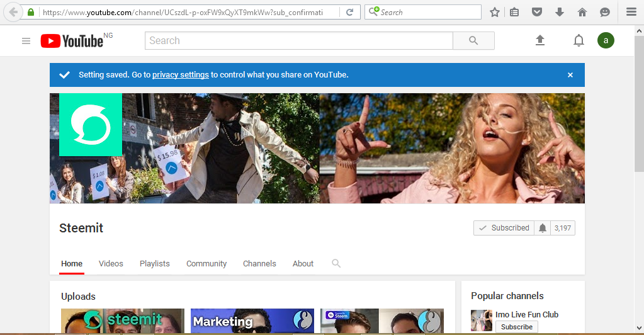Search within the Steemit channel icon
This screenshot has width=644, height=335.
[336, 263]
